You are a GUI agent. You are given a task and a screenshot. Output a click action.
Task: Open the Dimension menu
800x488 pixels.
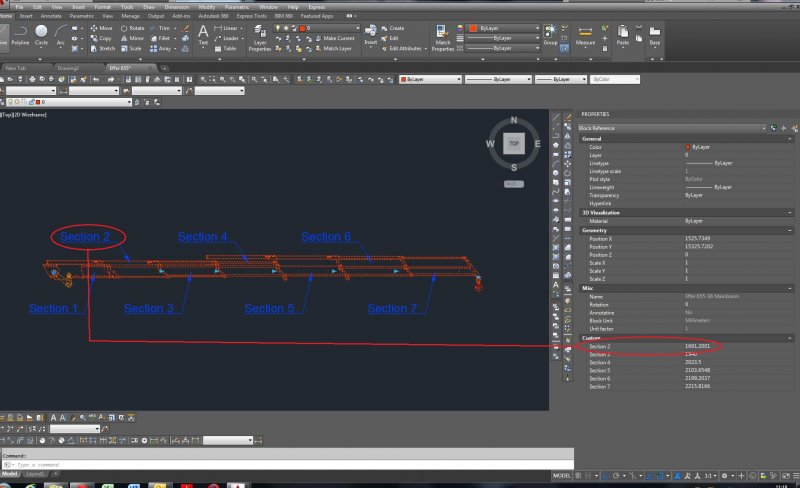pos(178,7)
